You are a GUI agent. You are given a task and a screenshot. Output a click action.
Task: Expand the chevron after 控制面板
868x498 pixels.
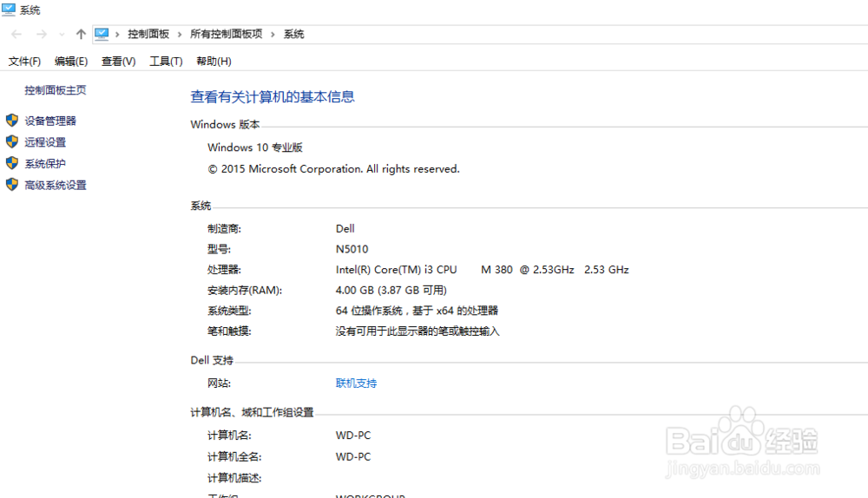[x=180, y=35]
